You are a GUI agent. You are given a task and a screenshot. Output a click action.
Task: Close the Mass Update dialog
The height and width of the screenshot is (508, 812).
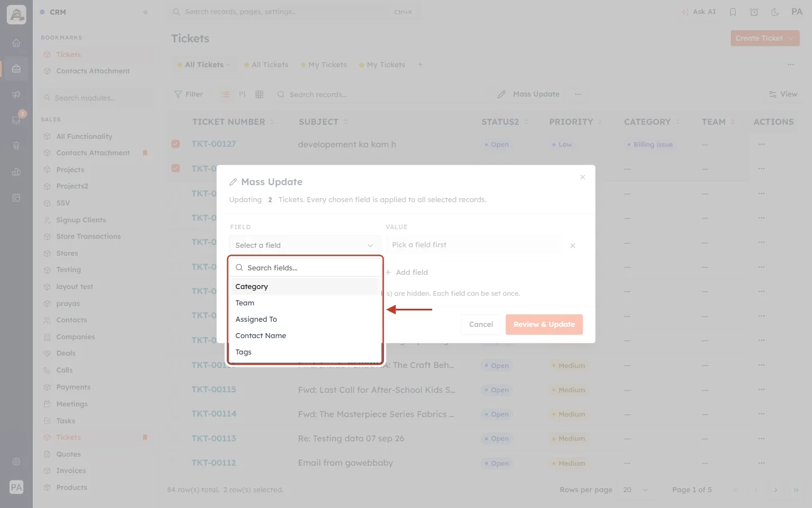click(582, 177)
